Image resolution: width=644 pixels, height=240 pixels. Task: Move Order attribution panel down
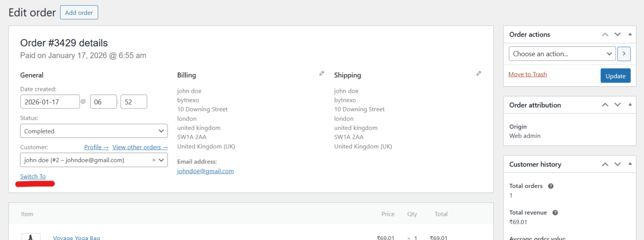tap(617, 105)
